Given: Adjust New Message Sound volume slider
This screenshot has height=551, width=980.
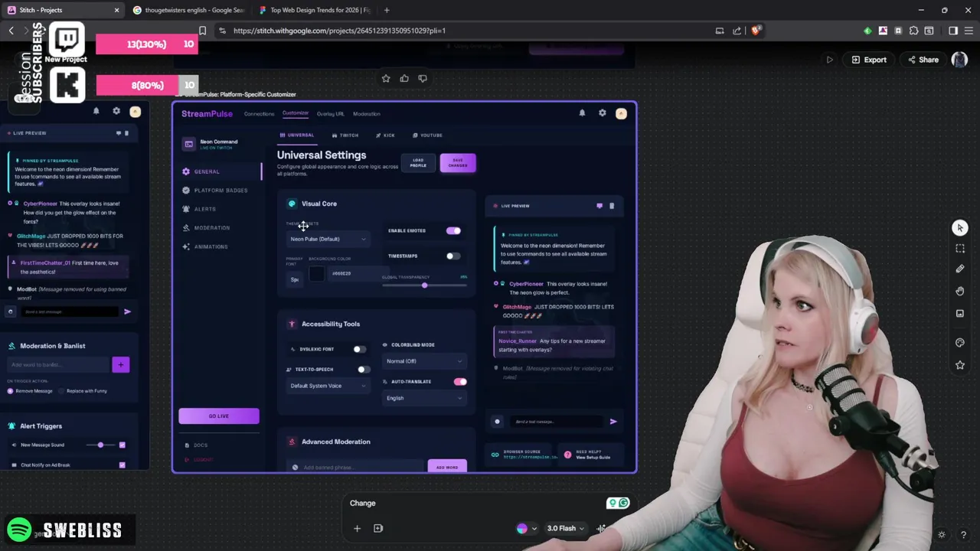Looking at the screenshot, I should pyautogui.click(x=100, y=445).
